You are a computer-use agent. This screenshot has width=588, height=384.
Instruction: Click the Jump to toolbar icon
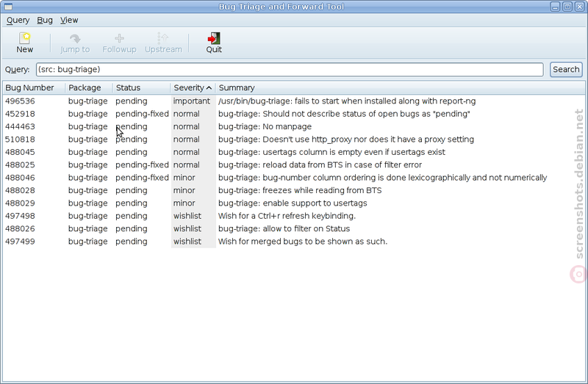[75, 43]
